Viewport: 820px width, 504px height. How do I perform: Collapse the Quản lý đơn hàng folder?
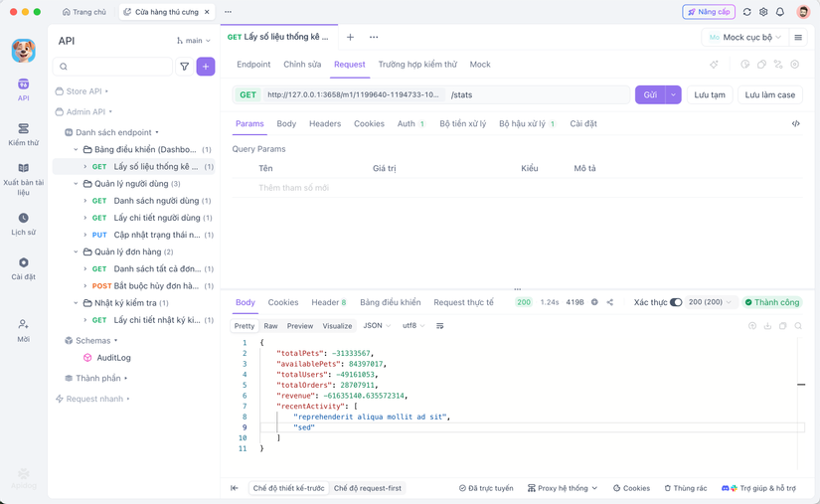coord(76,252)
